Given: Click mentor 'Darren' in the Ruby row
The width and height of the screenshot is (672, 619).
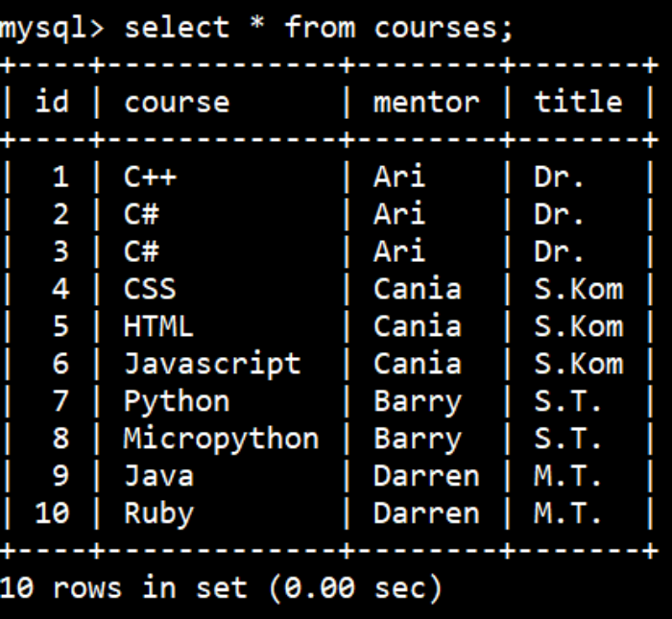Looking at the screenshot, I should (426, 512).
